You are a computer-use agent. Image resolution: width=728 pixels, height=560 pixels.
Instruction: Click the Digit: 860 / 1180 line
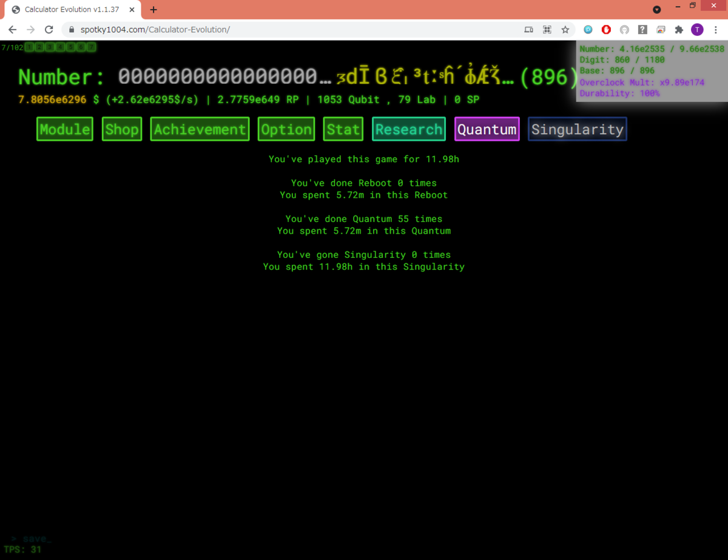point(622,60)
